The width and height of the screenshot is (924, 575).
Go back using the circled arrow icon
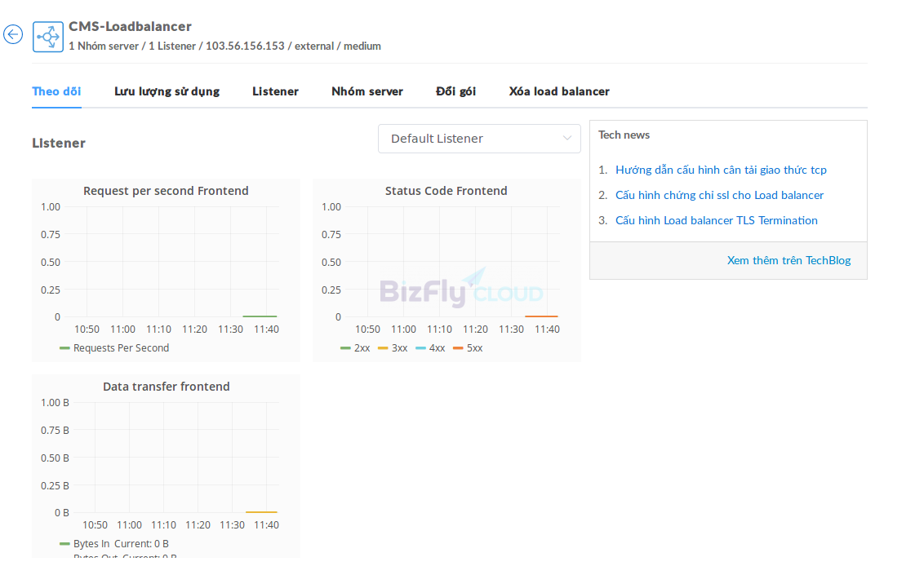pos(13,34)
